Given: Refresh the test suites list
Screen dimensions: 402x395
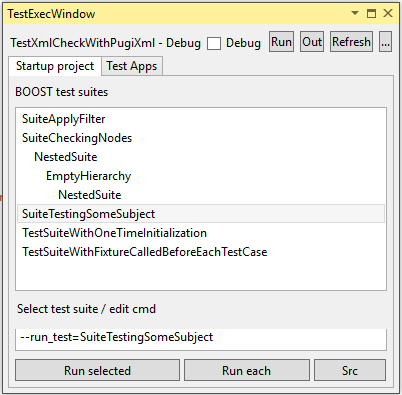Looking at the screenshot, I should [351, 42].
